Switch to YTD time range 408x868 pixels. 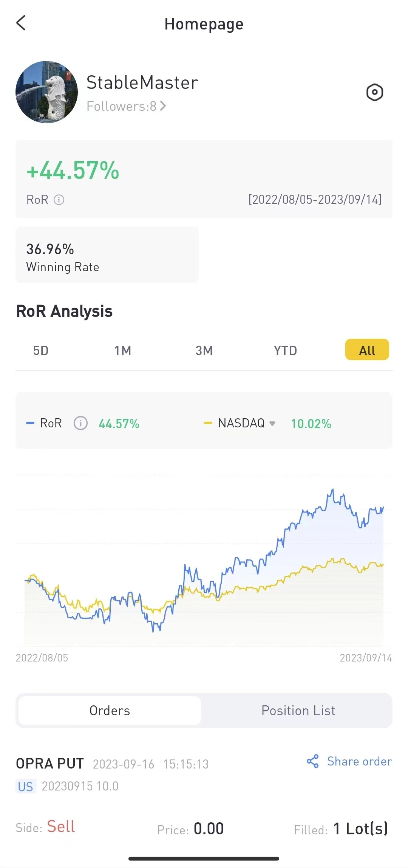pyautogui.click(x=285, y=351)
